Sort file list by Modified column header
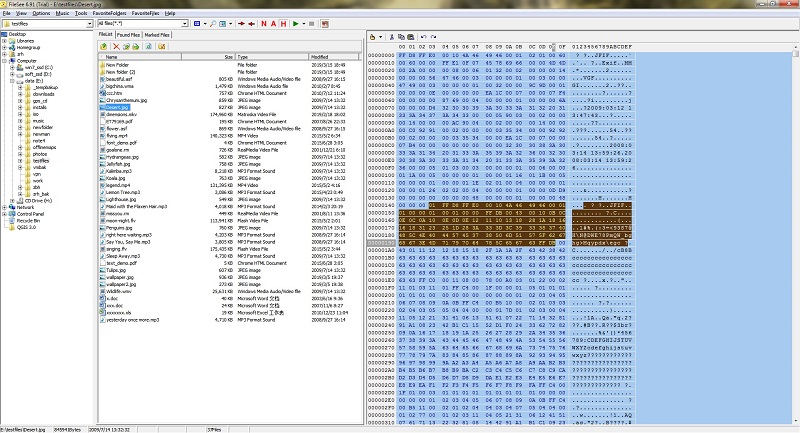 pyautogui.click(x=334, y=57)
